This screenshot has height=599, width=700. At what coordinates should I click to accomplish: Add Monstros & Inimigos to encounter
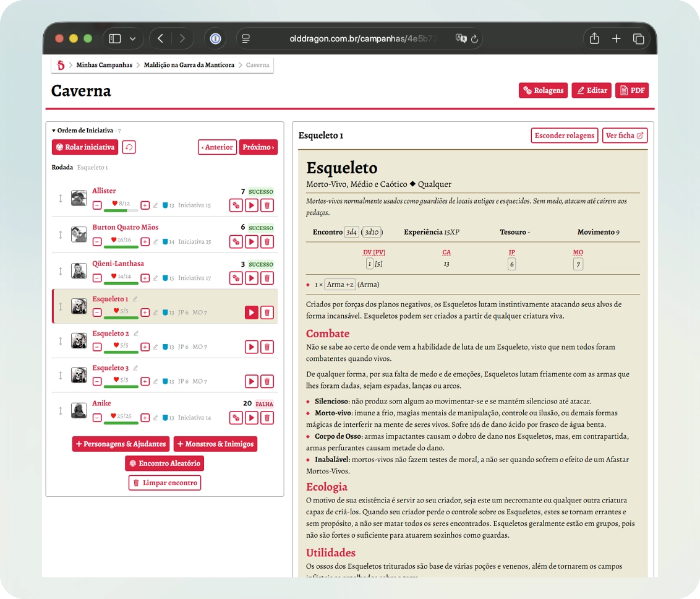click(x=215, y=444)
